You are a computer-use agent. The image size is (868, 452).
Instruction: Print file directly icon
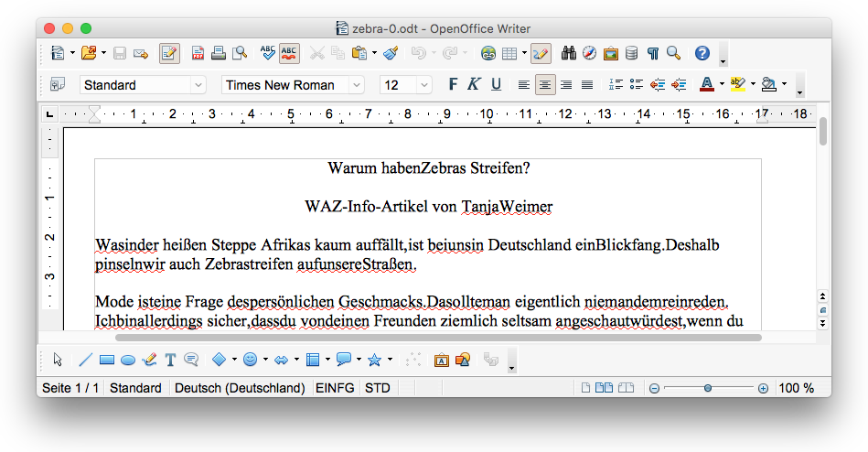(219, 53)
